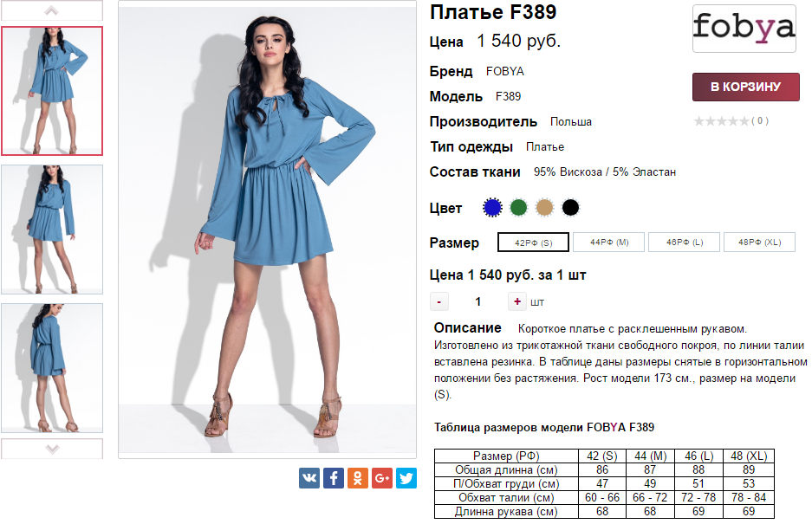Screen dimensions: 812x524
Task: Increase quantity with plus button
Action: click(x=516, y=301)
